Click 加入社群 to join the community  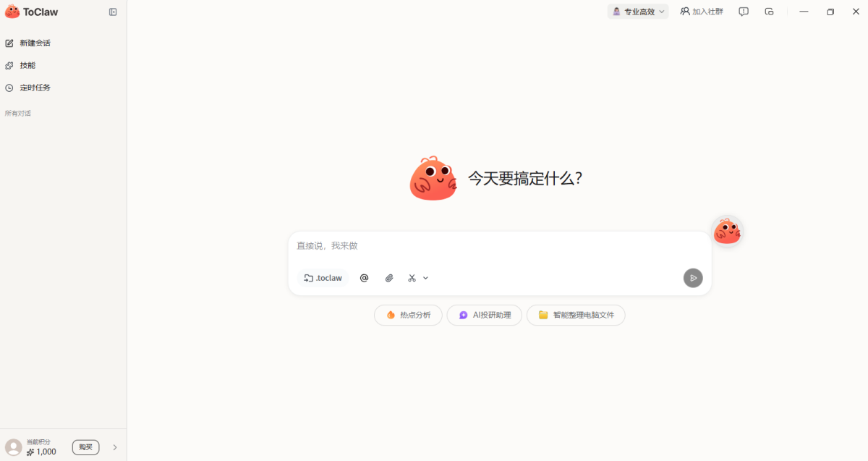702,12
